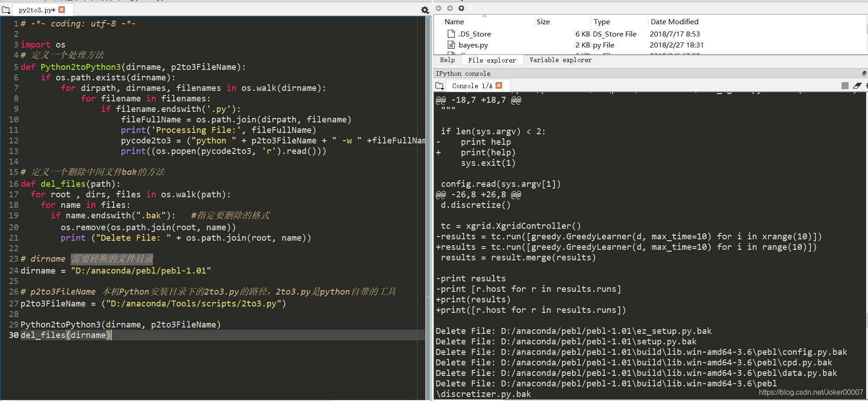Sort files by the Name column

coord(483,21)
